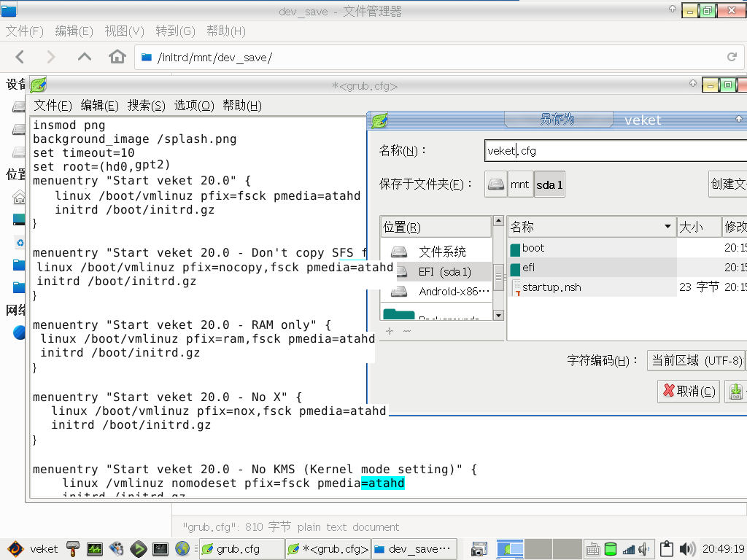Select the boot folder
This screenshot has height=560, width=747.
pos(592,248)
